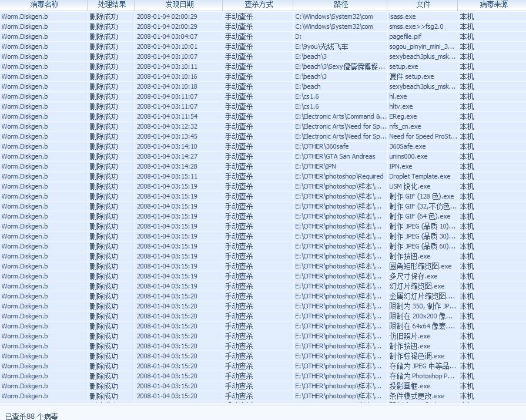The width and height of the screenshot is (526, 420).
Task: Select the 360Safe.exe file entry
Action: click(407, 146)
